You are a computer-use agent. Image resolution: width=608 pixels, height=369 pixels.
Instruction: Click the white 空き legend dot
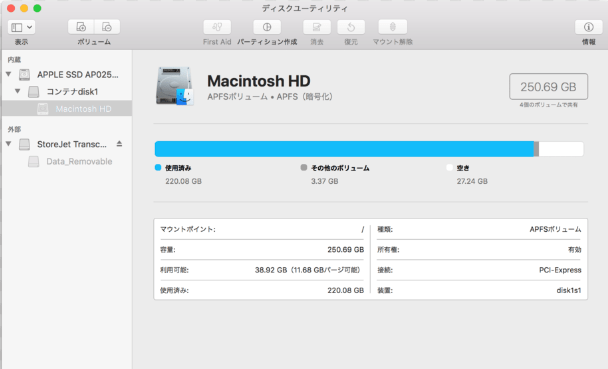point(449,167)
